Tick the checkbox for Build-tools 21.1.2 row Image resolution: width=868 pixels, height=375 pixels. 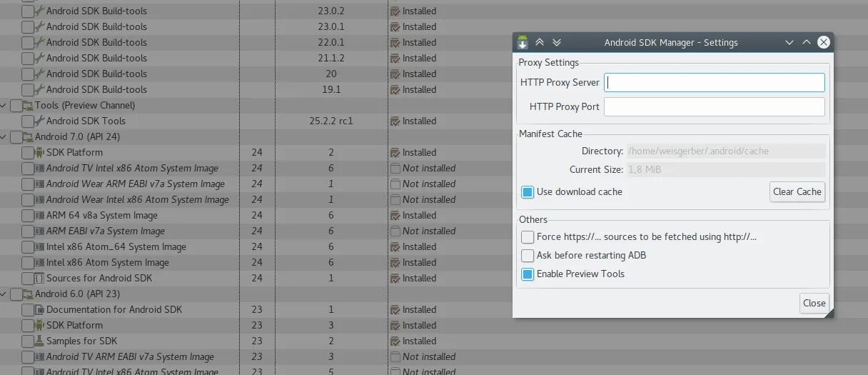(27, 58)
